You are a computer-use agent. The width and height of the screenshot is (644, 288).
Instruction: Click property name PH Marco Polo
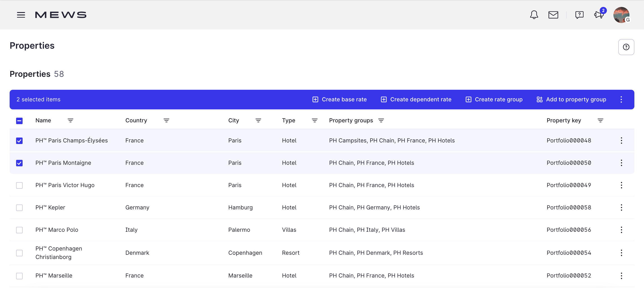(x=57, y=230)
